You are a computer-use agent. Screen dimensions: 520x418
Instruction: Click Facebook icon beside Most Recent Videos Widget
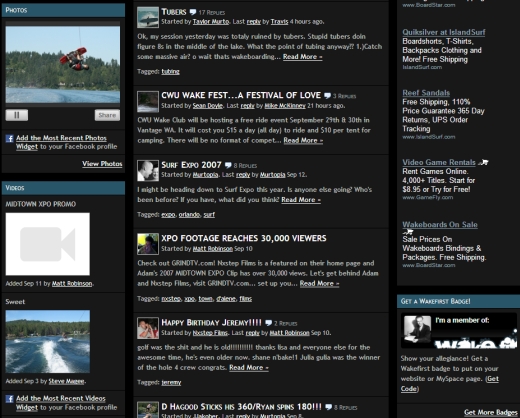point(10,399)
